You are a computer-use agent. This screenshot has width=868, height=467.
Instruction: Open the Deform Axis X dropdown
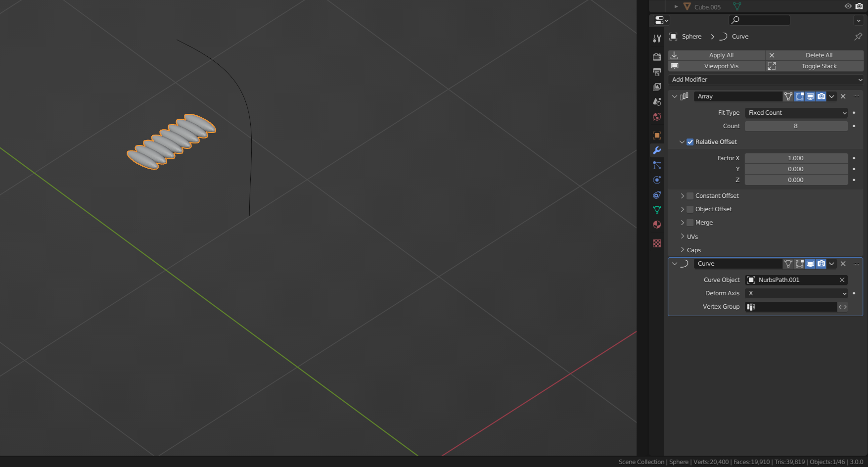pyautogui.click(x=796, y=293)
